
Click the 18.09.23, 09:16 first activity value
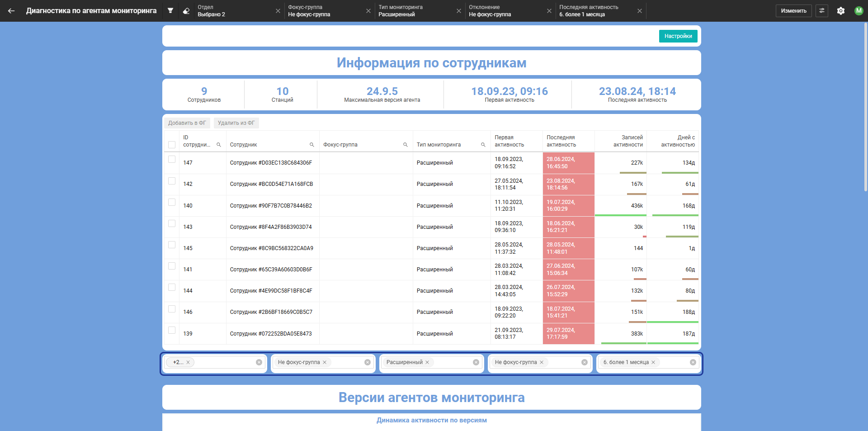click(x=509, y=91)
